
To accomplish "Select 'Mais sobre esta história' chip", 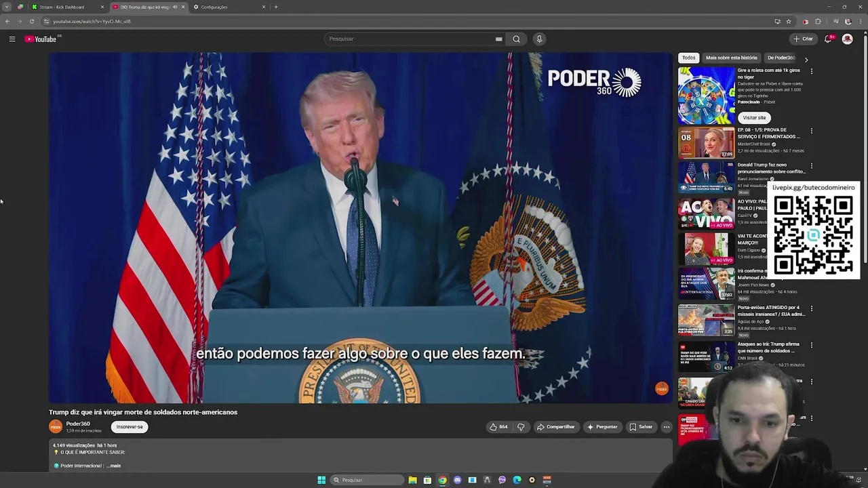I will coord(731,58).
